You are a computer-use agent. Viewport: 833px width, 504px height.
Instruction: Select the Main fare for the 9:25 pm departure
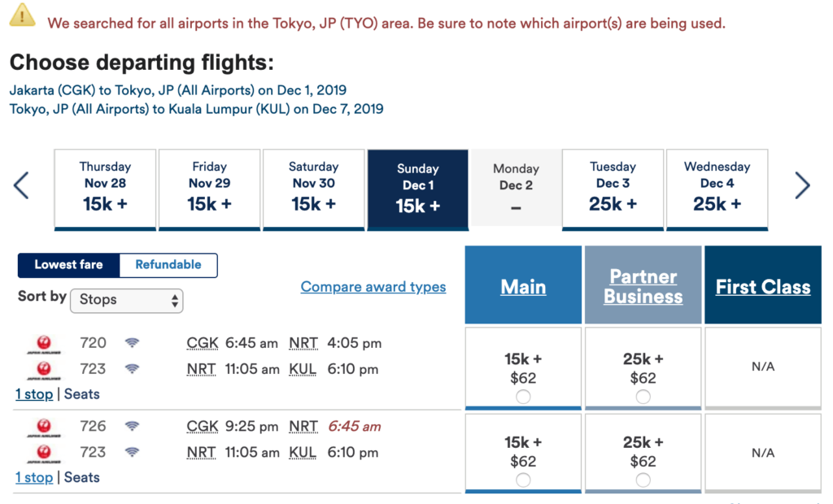pyautogui.click(x=523, y=479)
